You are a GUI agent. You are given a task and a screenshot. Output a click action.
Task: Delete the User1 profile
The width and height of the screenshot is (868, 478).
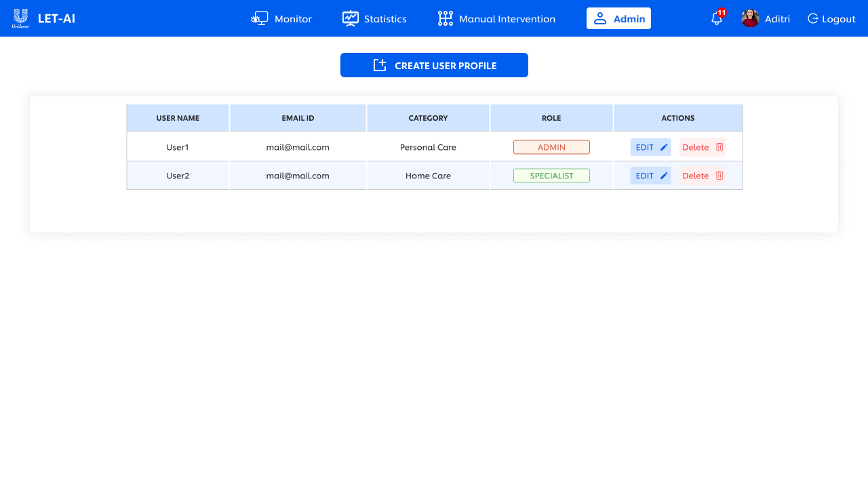click(x=703, y=147)
